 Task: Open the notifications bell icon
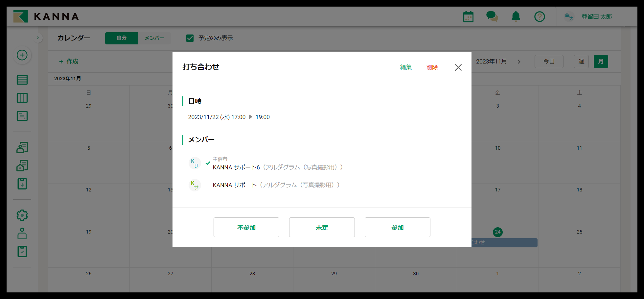click(x=516, y=16)
